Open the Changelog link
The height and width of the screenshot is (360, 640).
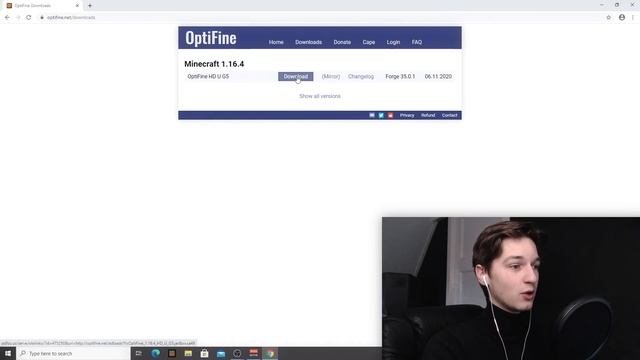(361, 76)
